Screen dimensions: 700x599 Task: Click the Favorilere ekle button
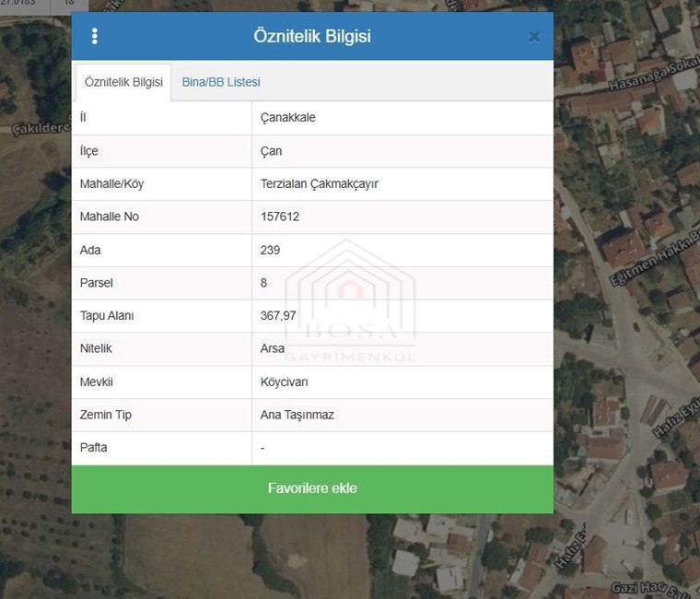point(312,488)
